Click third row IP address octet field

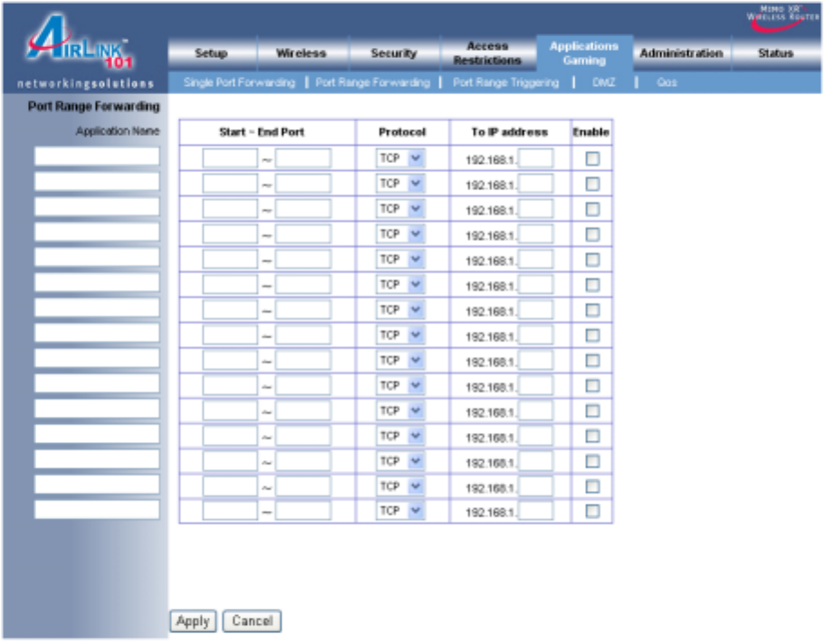535,208
